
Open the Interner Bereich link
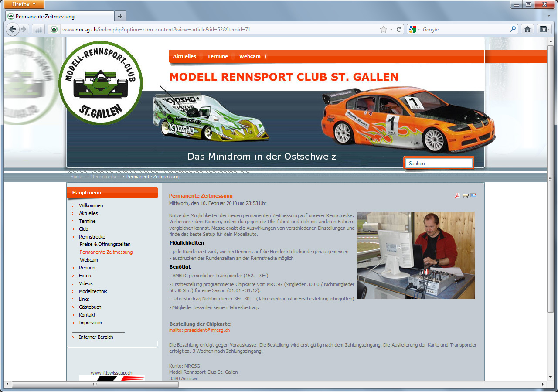(96, 337)
